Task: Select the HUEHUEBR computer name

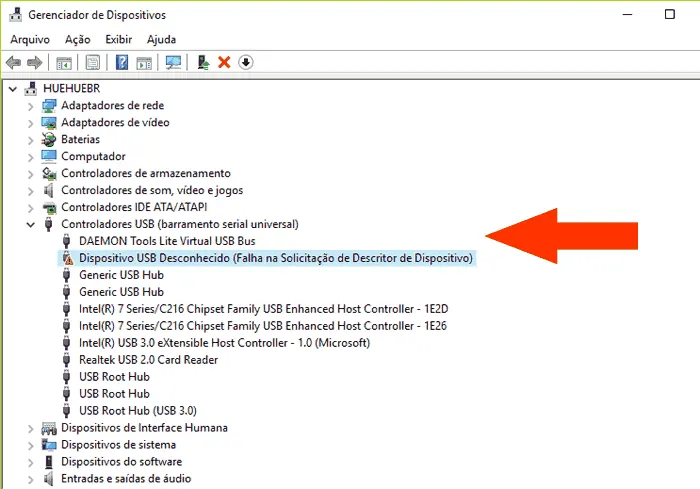Action: 71,88
